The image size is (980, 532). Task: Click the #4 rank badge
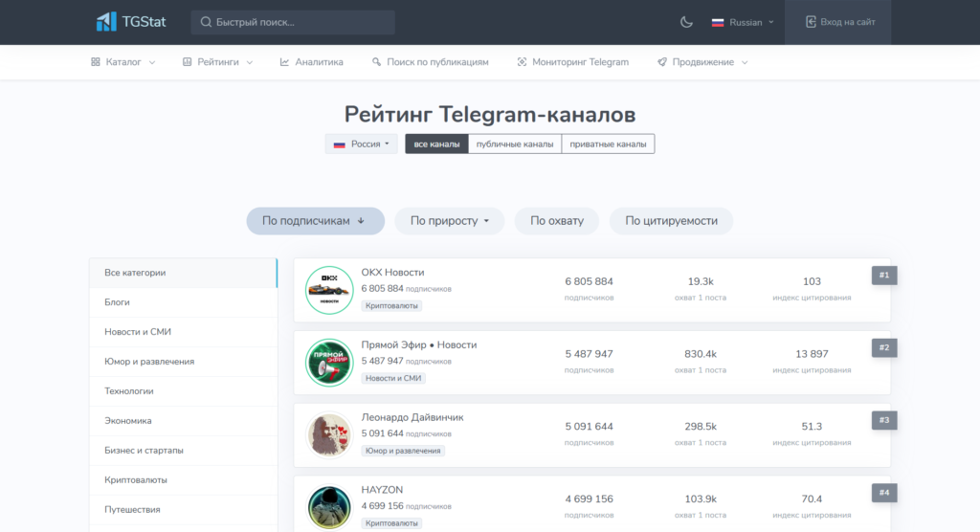883,493
